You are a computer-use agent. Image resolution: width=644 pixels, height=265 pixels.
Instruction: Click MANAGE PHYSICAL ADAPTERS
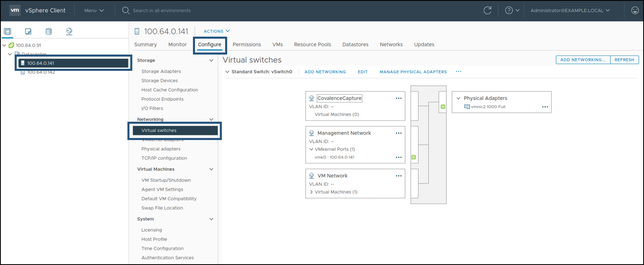coord(413,72)
